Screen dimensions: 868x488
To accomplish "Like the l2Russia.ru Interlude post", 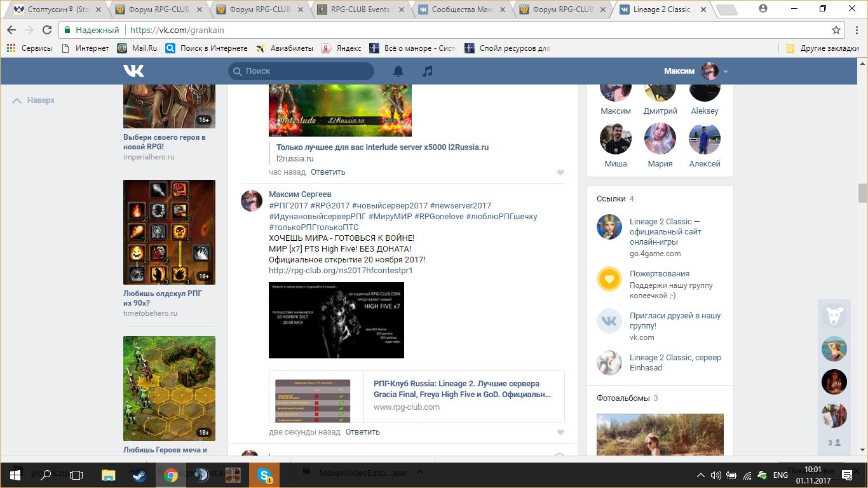I will click(x=560, y=173).
